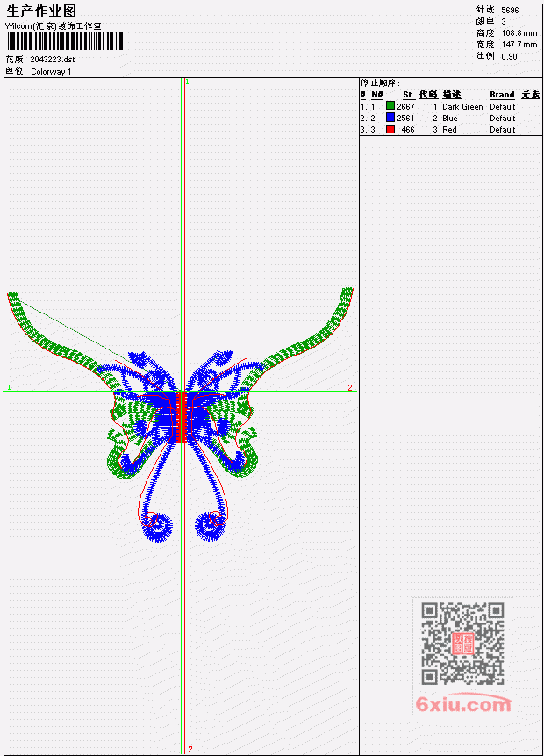Click the colors count value 3
Viewport: 544px width, 756px height.
tap(504, 21)
